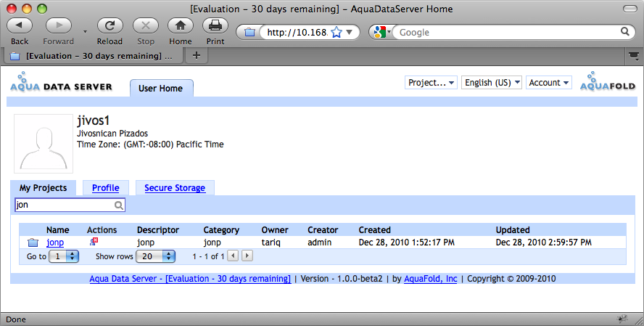Open the Show rows 20 selector
The height and width of the screenshot is (326, 644).
pyautogui.click(x=157, y=256)
